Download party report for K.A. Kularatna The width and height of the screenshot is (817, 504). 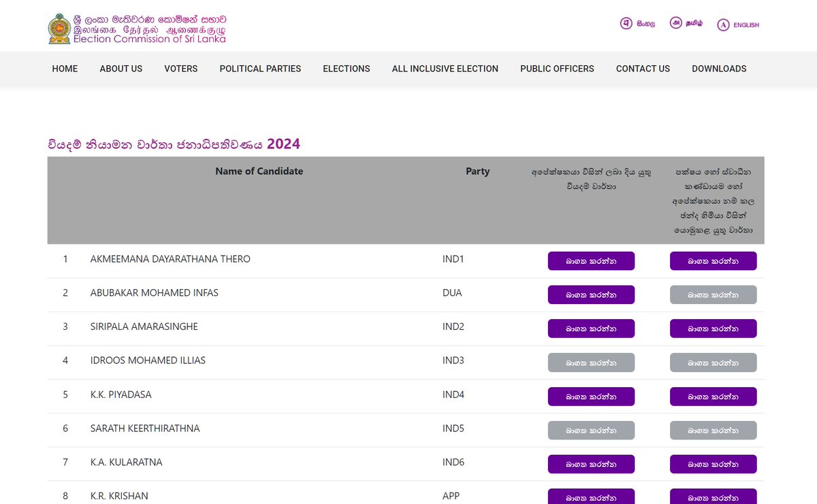click(713, 465)
